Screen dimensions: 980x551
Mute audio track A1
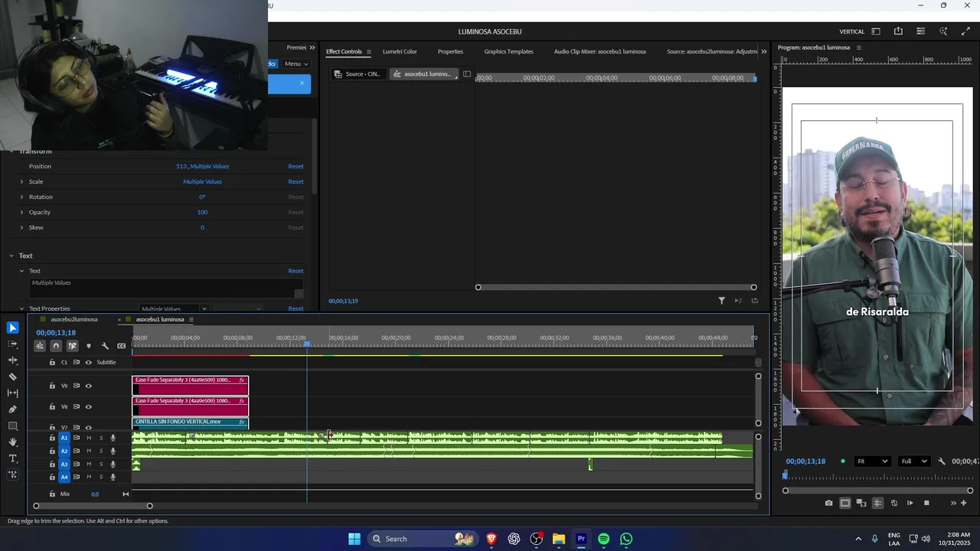pyautogui.click(x=89, y=438)
